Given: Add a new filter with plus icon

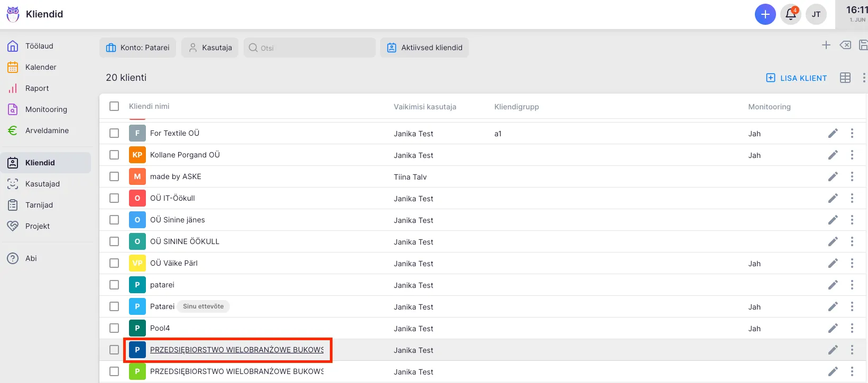Looking at the screenshot, I should pyautogui.click(x=826, y=45).
